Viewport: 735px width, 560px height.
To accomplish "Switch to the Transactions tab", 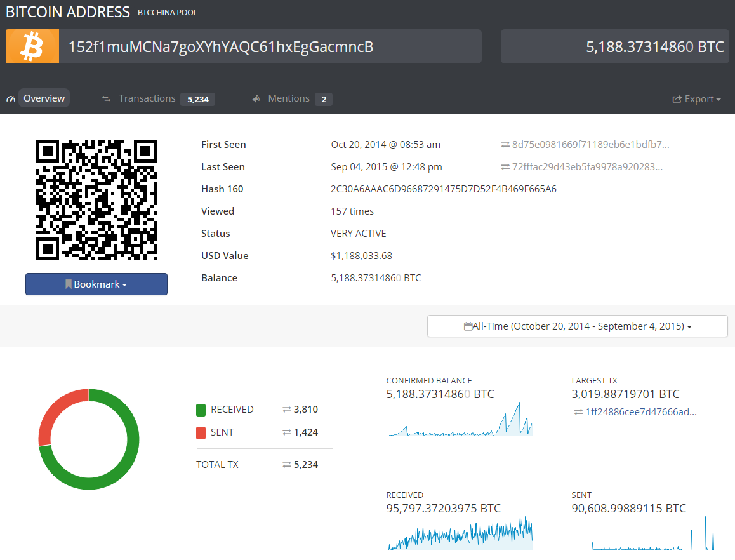I will (x=147, y=98).
